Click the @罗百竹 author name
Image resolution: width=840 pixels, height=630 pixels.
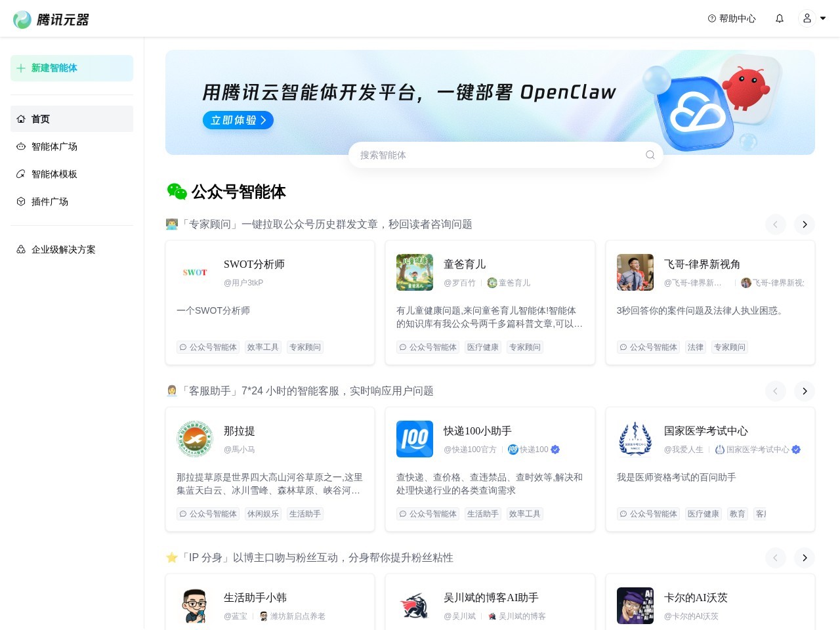(459, 283)
